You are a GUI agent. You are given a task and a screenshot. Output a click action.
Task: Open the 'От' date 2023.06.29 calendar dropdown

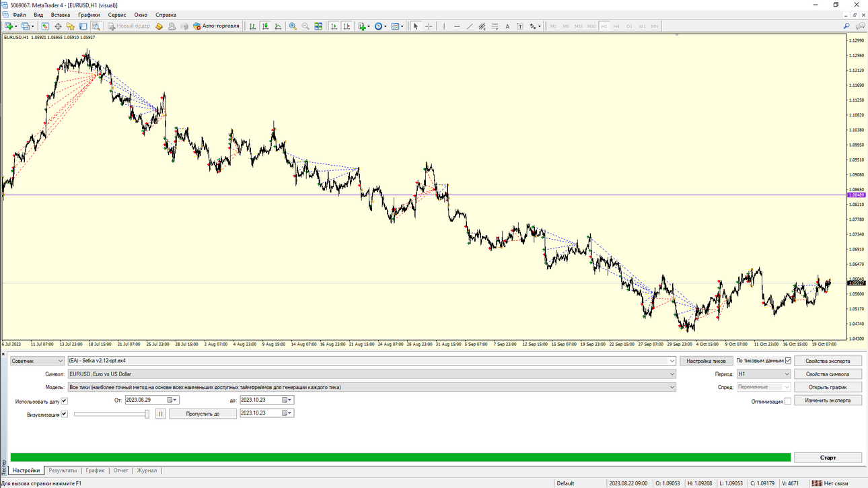(173, 400)
